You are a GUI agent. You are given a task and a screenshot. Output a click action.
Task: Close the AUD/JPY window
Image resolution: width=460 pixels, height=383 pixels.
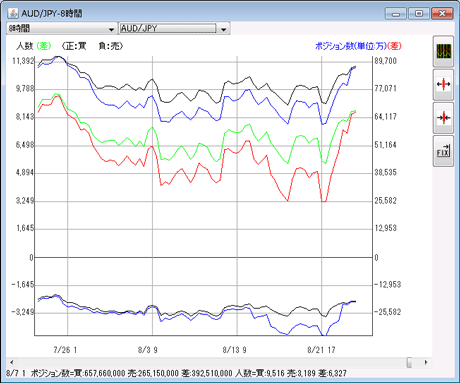(442, 14)
